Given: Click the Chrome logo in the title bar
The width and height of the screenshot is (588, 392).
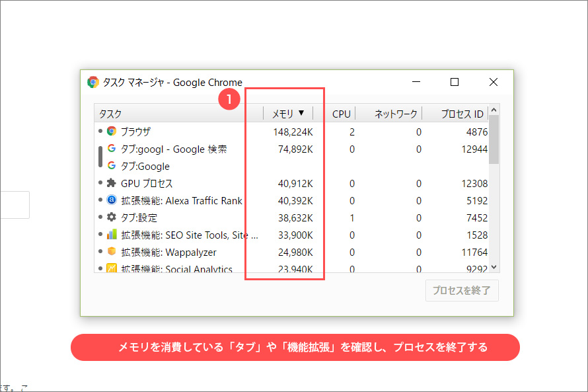Looking at the screenshot, I should [x=93, y=82].
